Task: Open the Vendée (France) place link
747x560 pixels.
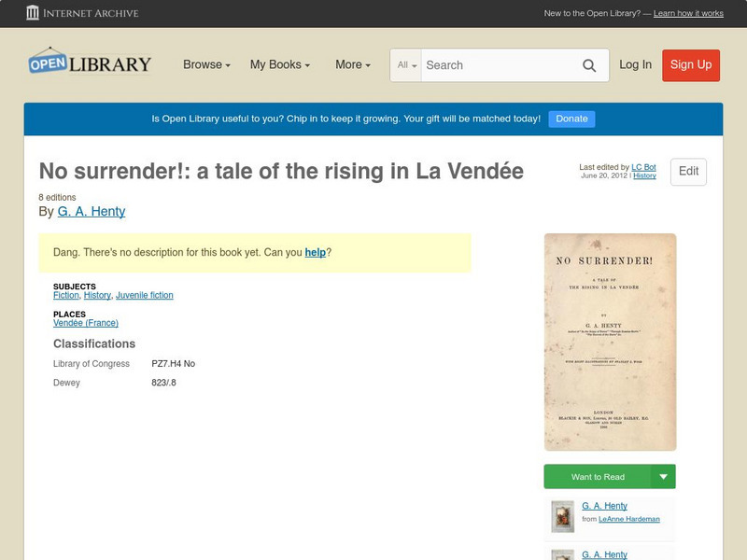Action: point(86,323)
